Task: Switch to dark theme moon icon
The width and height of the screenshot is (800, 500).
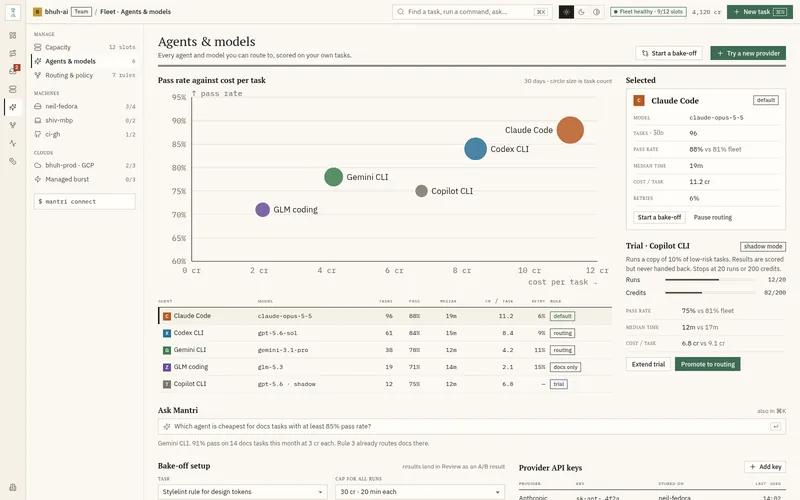Action: pyautogui.click(x=581, y=12)
